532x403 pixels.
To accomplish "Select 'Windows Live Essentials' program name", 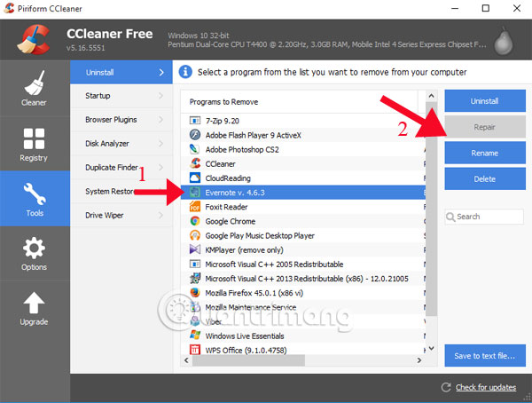I will [245, 336].
